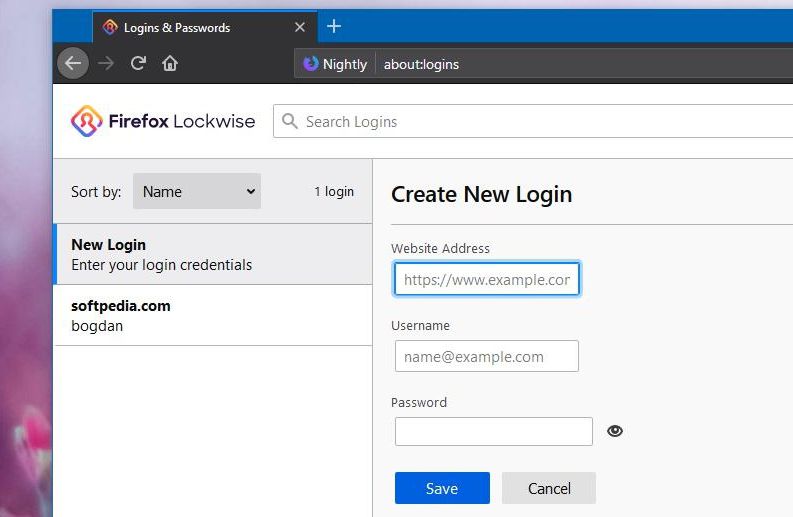Click the magnifier icon in Search Logins
793x517 pixels.
(290, 121)
